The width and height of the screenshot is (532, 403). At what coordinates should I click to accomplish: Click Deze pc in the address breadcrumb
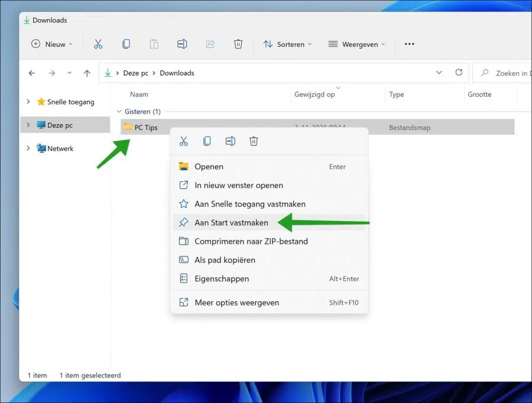click(136, 73)
